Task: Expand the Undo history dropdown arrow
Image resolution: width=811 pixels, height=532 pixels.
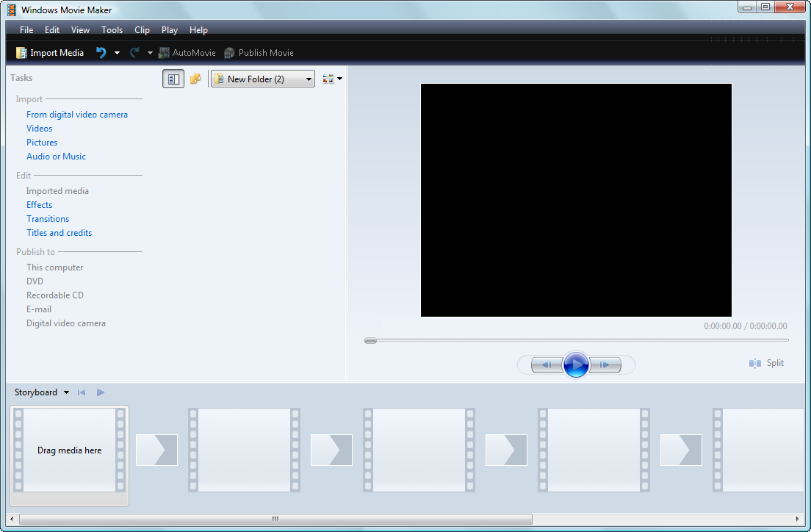Action: 117,53
